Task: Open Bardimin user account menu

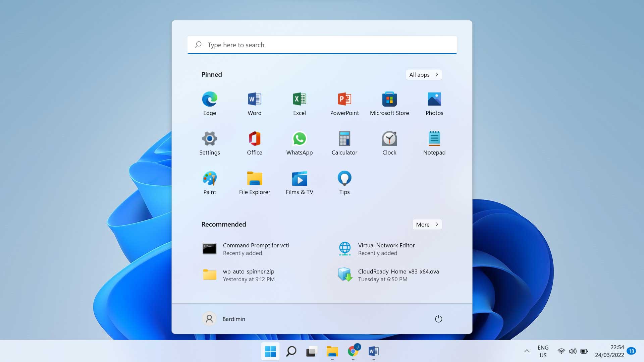Action: [x=223, y=319]
